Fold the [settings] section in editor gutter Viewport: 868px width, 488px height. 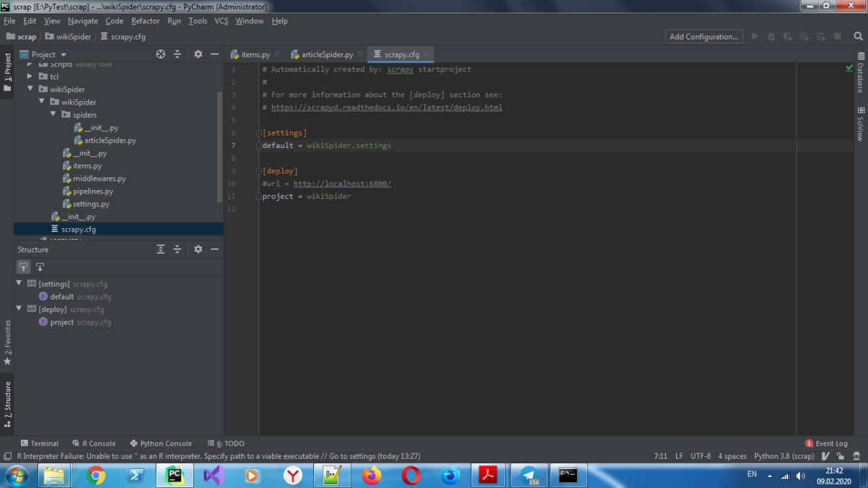click(259, 133)
